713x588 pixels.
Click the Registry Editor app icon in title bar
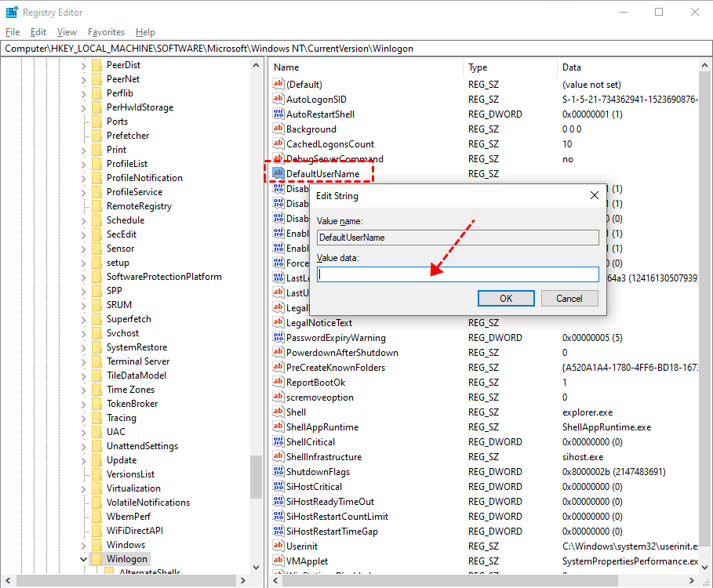[x=12, y=13]
